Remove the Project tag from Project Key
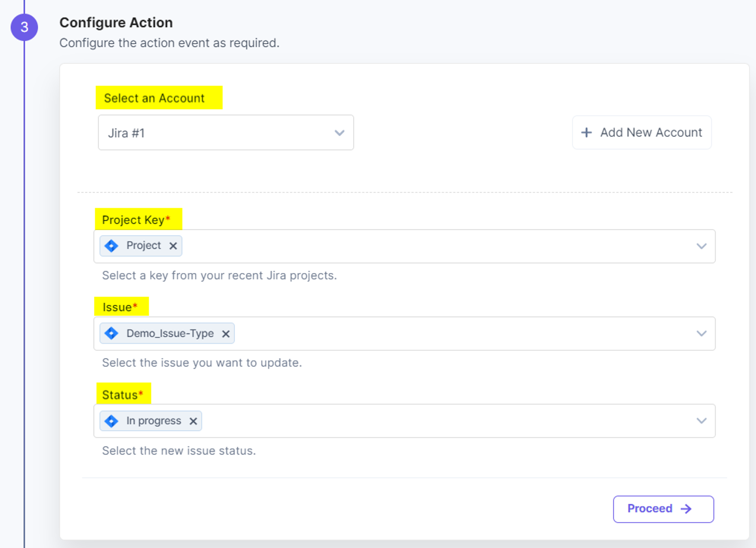This screenshot has height=548, width=756. pyautogui.click(x=173, y=246)
